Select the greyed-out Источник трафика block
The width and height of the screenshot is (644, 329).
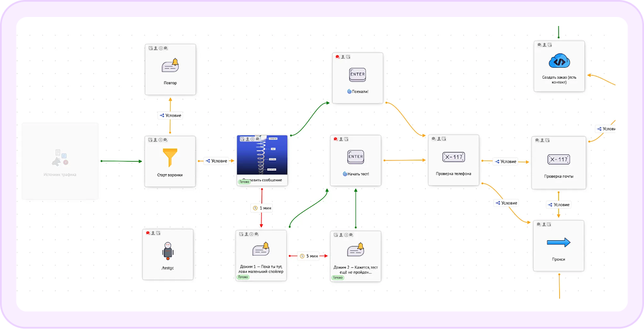point(60,161)
